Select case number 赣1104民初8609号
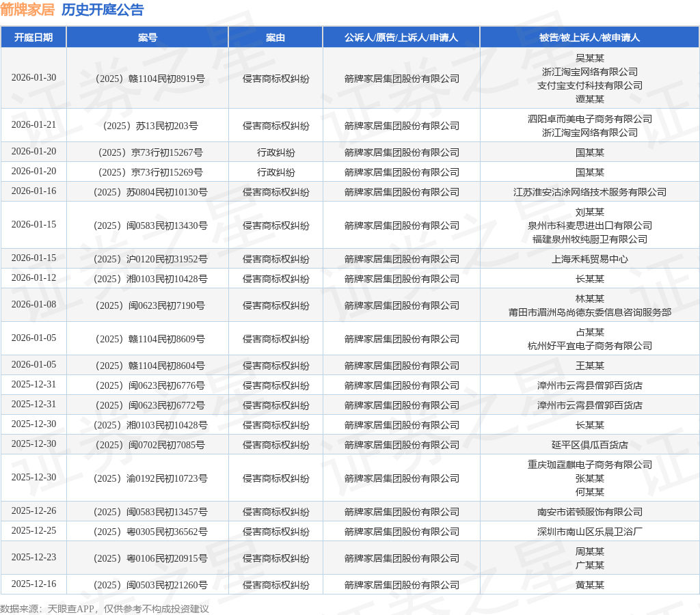 click(x=150, y=339)
